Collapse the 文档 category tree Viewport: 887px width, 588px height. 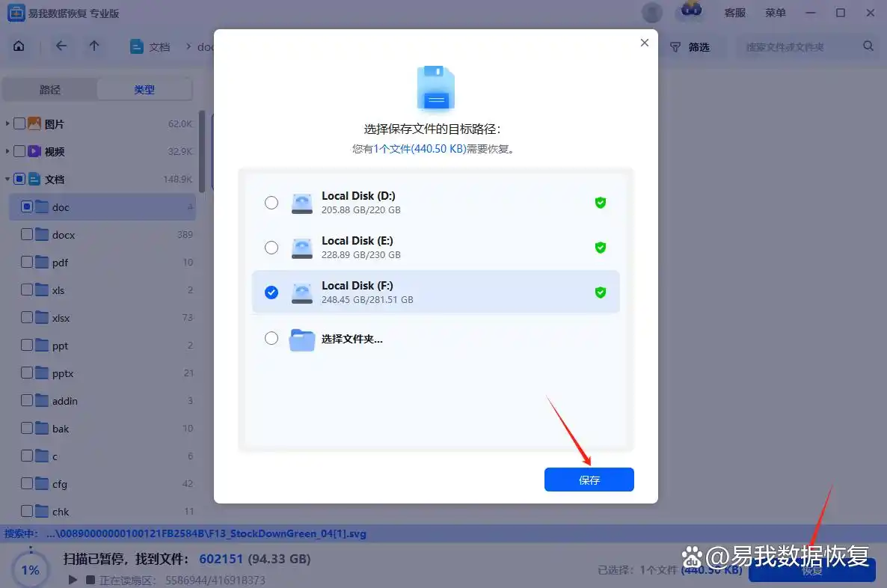click(8, 179)
